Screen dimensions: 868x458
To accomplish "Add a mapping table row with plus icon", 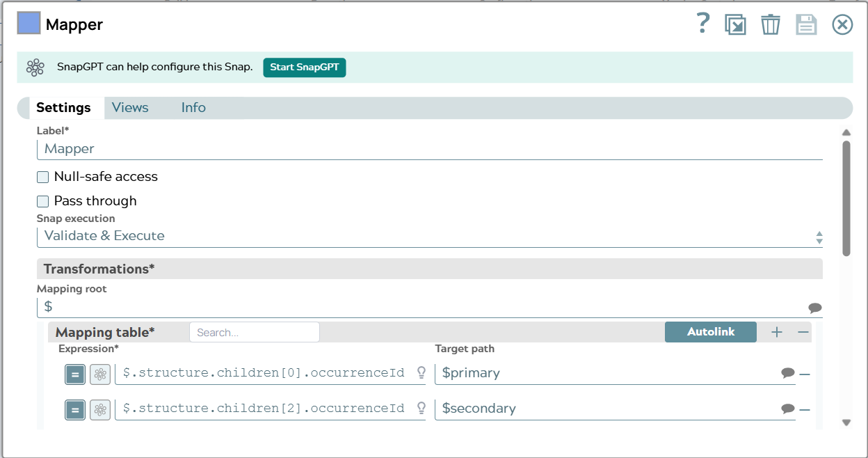I will 777,332.
